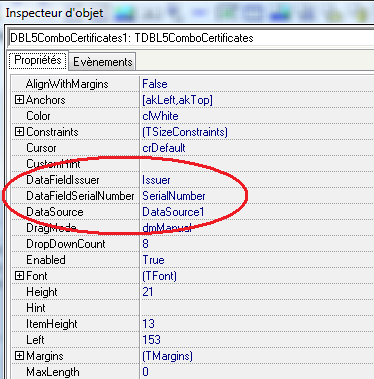Switch to the Propriétés tab
Image resolution: width=374 pixels, height=379 pixels.
pos(38,60)
